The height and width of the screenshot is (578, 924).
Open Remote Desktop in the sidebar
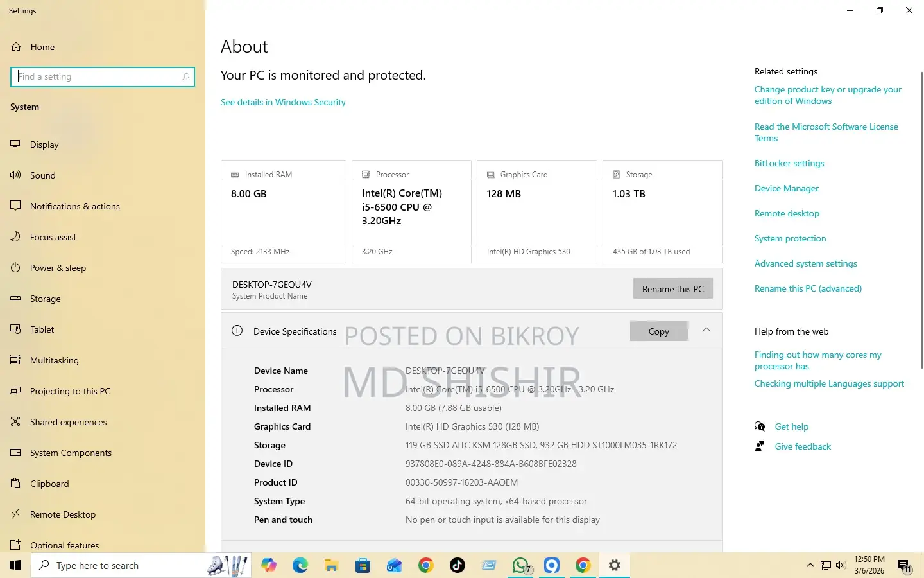(53, 514)
